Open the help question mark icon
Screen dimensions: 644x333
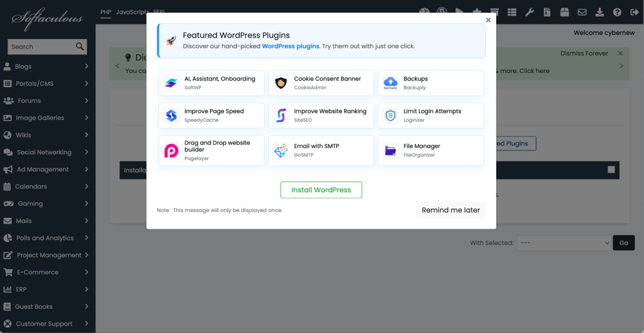click(617, 13)
